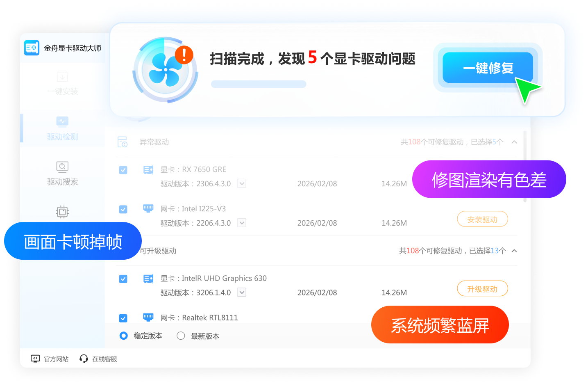Collapse the 可升级驱动 section
Viewport: 588px width, 384px height.
tap(514, 251)
